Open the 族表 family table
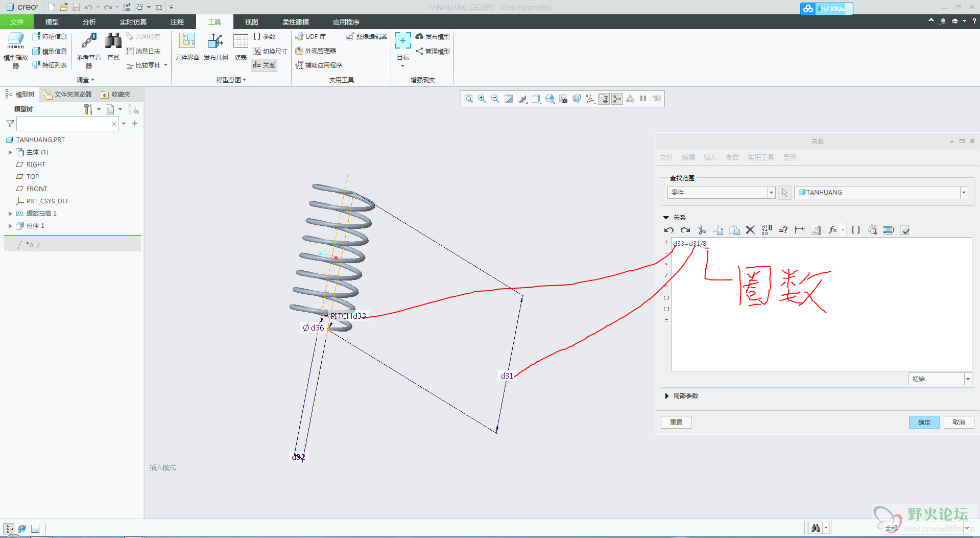 coord(241,46)
